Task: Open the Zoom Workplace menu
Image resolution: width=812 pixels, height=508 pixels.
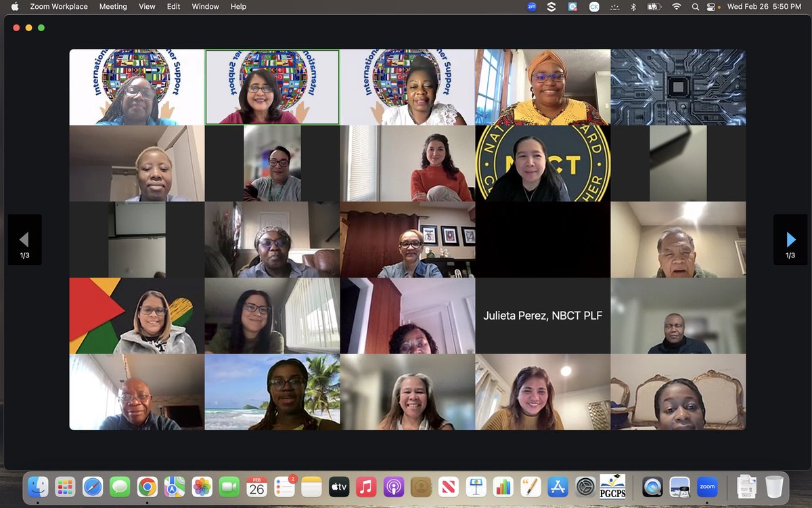Action: tap(59, 7)
